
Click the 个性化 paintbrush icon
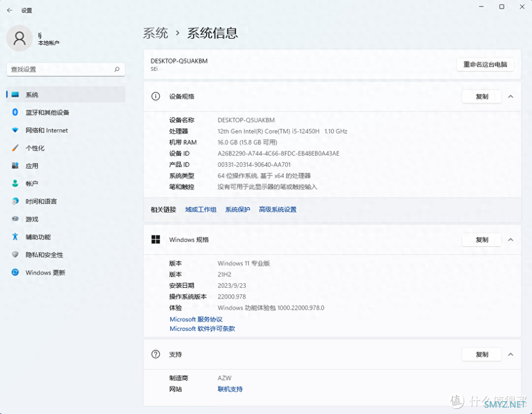(x=15, y=148)
